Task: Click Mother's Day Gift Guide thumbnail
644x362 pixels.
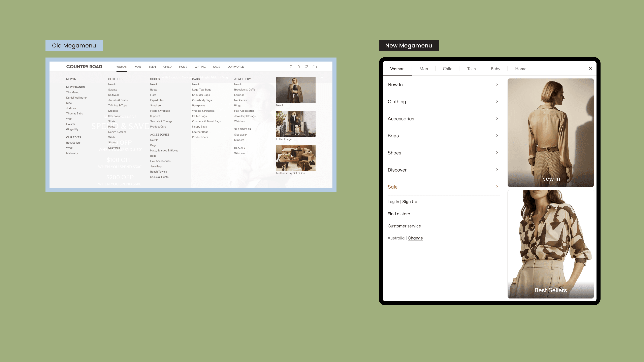Action: coord(296,158)
